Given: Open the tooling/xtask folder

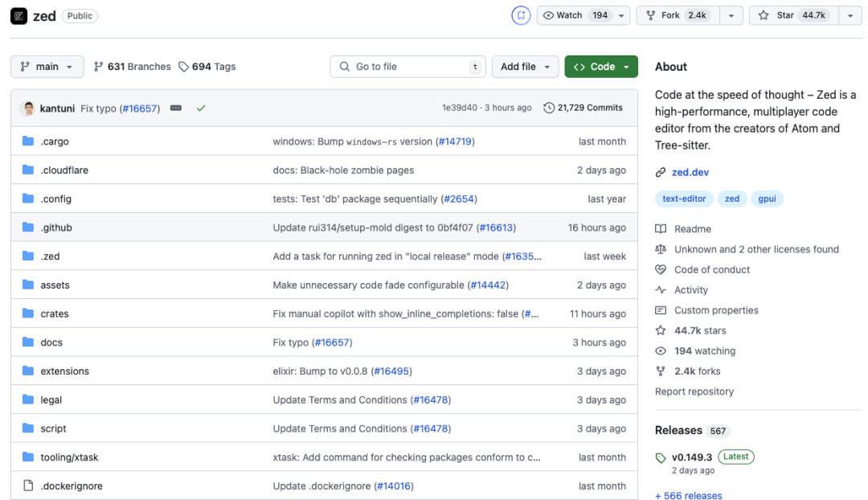Looking at the screenshot, I should (69, 457).
